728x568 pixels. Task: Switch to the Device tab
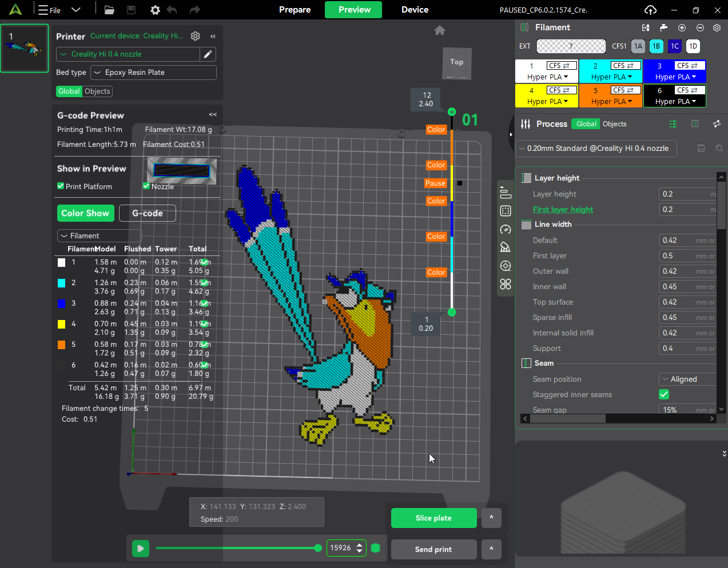(x=415, y=10)
